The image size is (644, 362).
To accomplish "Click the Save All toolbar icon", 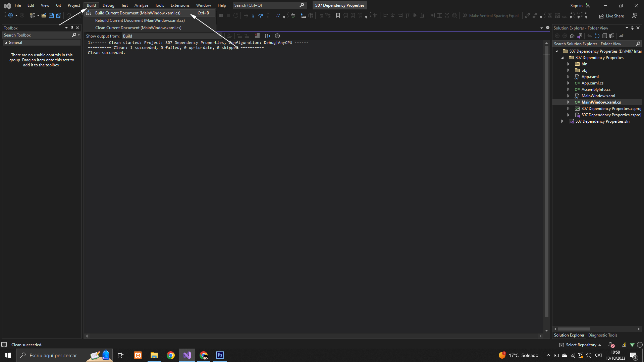I will coord(58,15).
